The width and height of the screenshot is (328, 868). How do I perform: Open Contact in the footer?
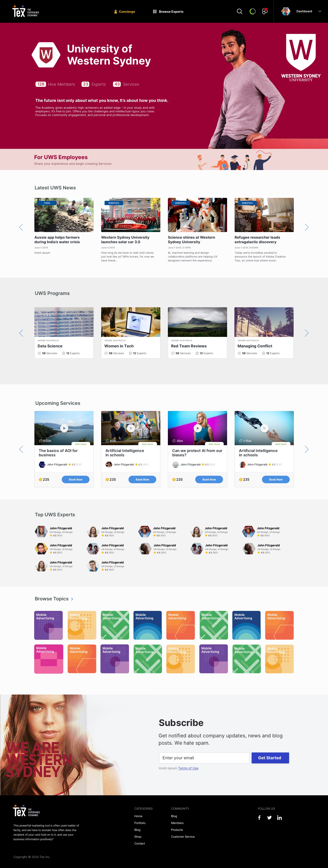[x=140, y=843]
